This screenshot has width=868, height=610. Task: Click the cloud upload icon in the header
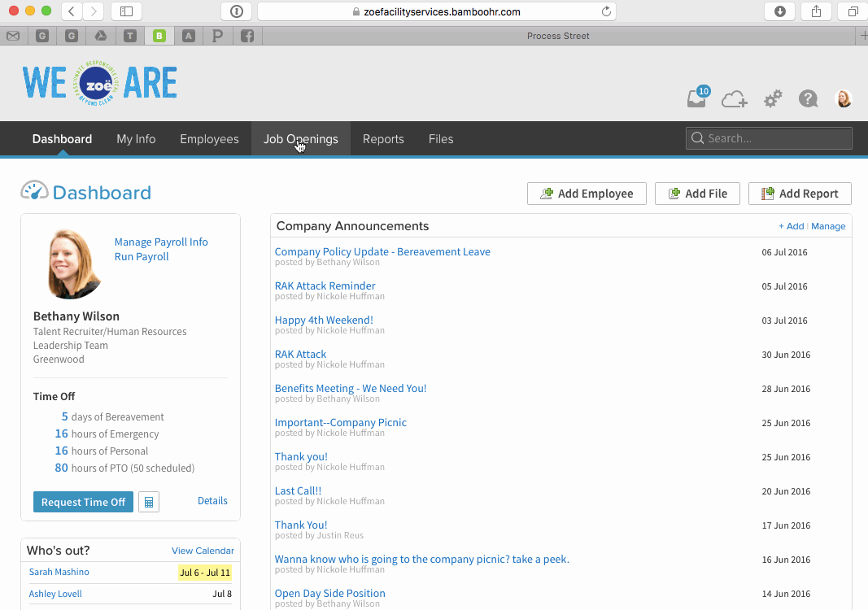tap(735, 98)
